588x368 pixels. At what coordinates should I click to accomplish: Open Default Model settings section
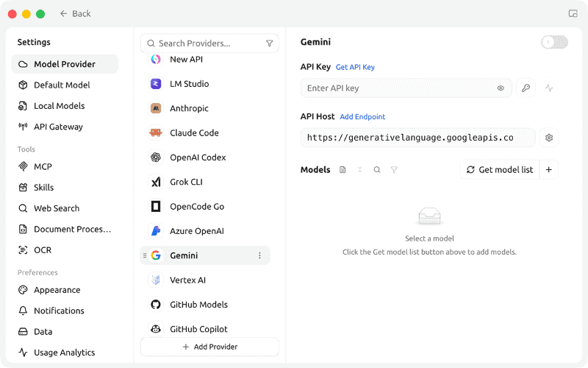pos(65,85)
